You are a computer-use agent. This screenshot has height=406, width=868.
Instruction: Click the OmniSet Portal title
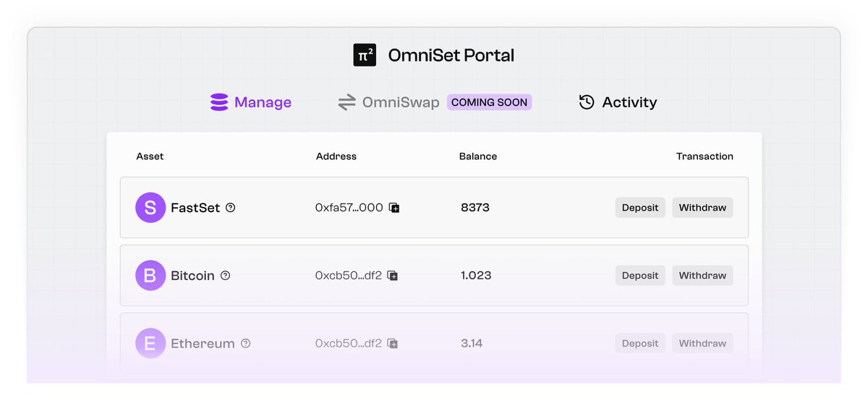[451, 55]
